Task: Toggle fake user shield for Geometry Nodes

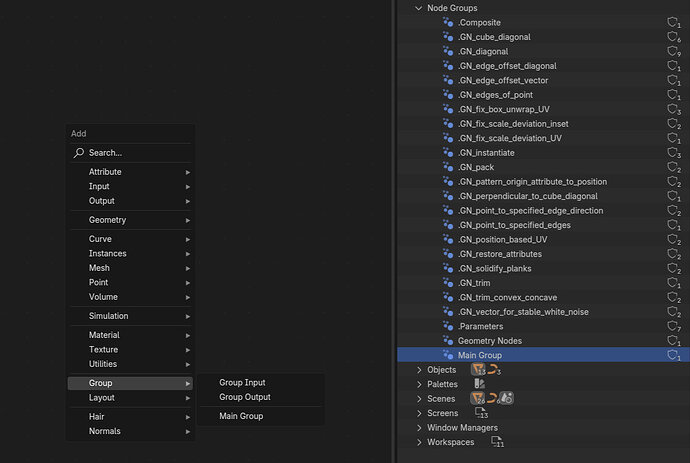Action: (673, 341)
